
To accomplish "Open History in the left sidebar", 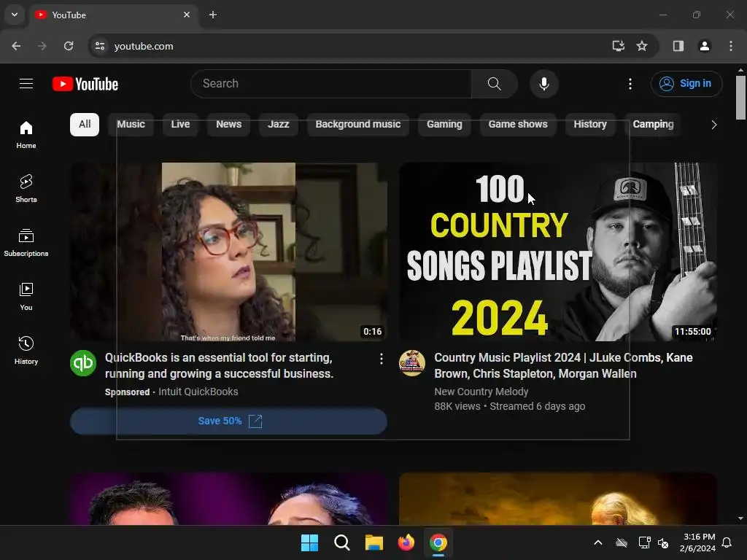I will pyautogui.click(x=26, y=351).
